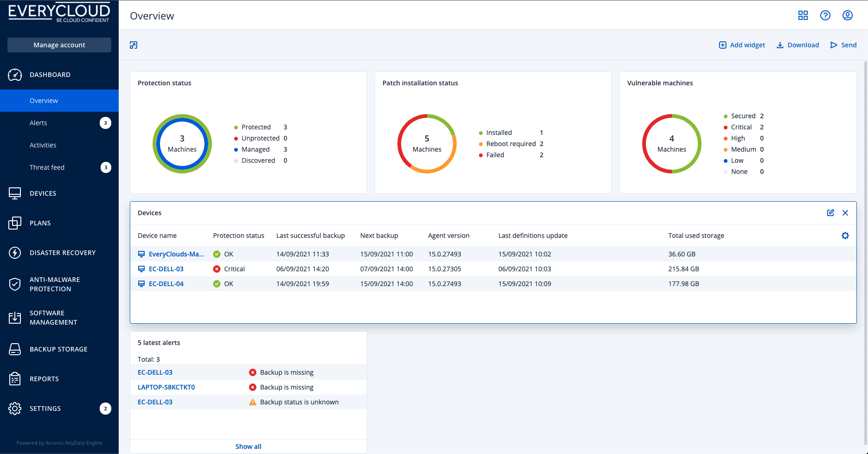Click the EveryClouds-Ma... device monitor icon
The width and height of the screenshot is (868, 454).
tap(141, 254)
